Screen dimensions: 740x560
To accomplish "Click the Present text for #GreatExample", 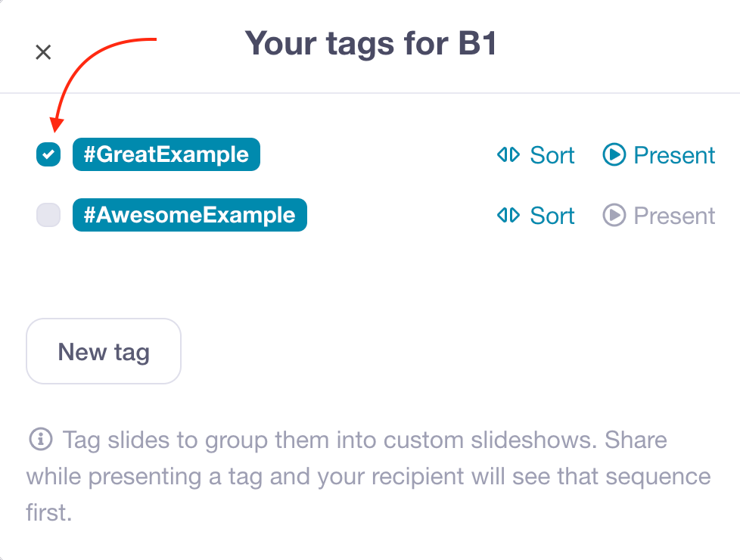I will [674, 155].
